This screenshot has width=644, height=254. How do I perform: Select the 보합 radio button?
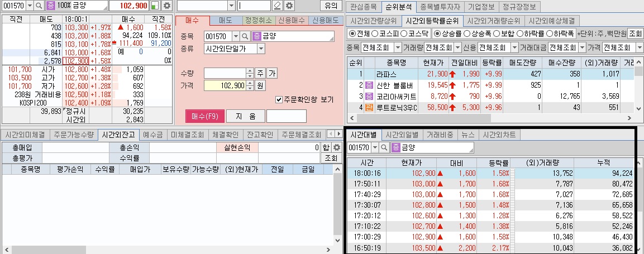click(496, 33)
